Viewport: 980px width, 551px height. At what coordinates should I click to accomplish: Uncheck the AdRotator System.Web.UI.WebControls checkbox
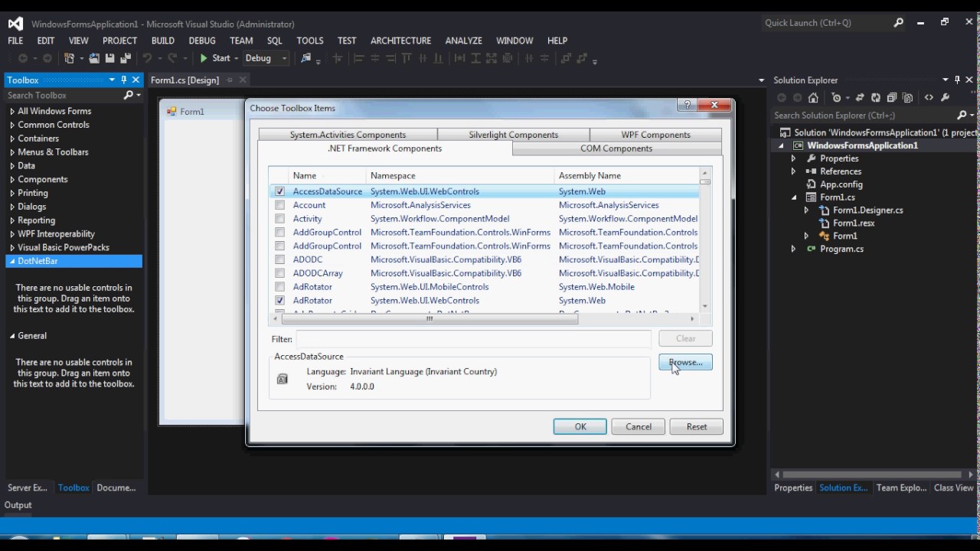(x=279, y=301)
